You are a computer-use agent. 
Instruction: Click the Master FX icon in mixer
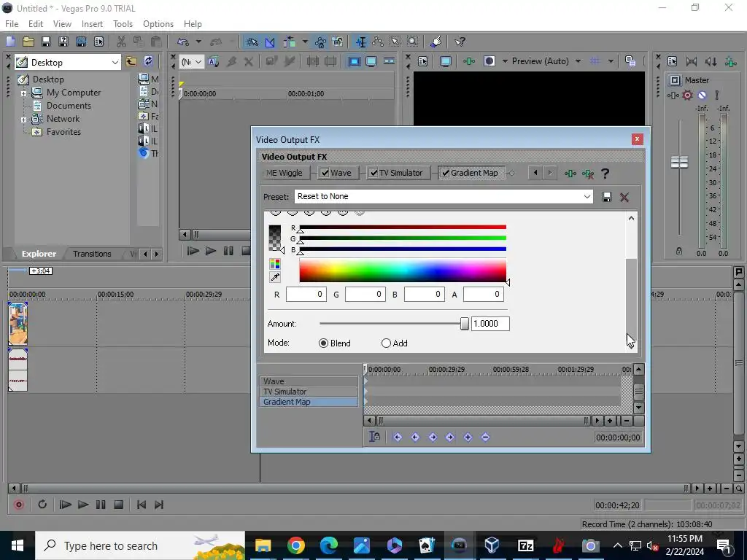[x=673, y=96]
